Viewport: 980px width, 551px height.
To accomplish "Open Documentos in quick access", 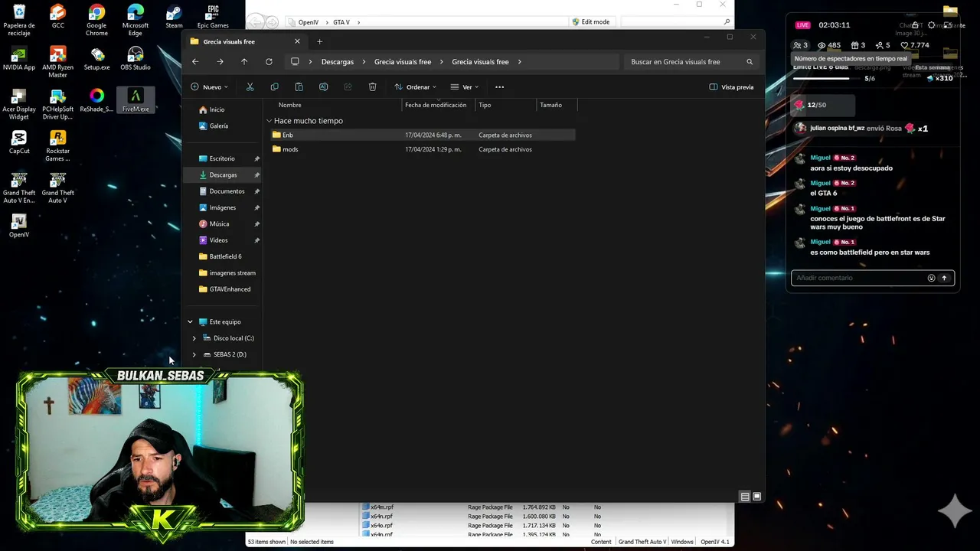I will point(227,191).
